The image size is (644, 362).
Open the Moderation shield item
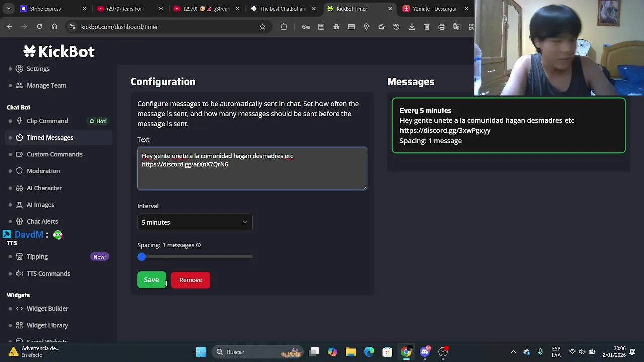point(43,171)
